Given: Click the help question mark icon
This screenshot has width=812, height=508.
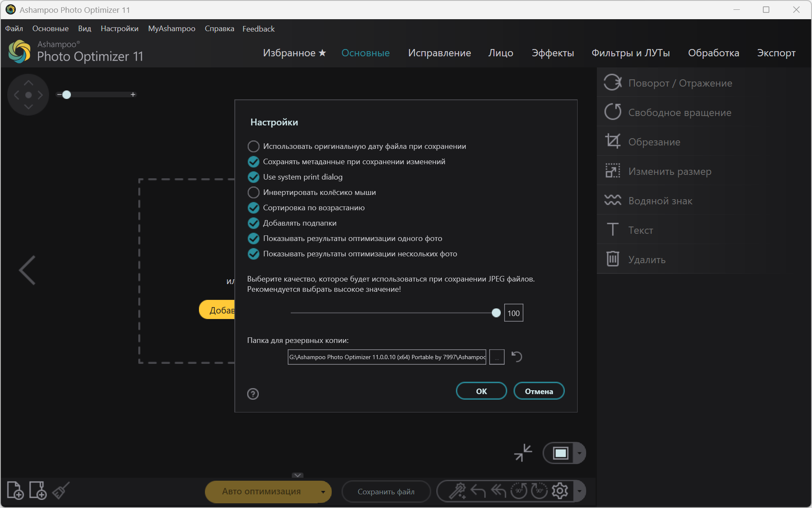Looking at the screenshot, I should (253, 394).
